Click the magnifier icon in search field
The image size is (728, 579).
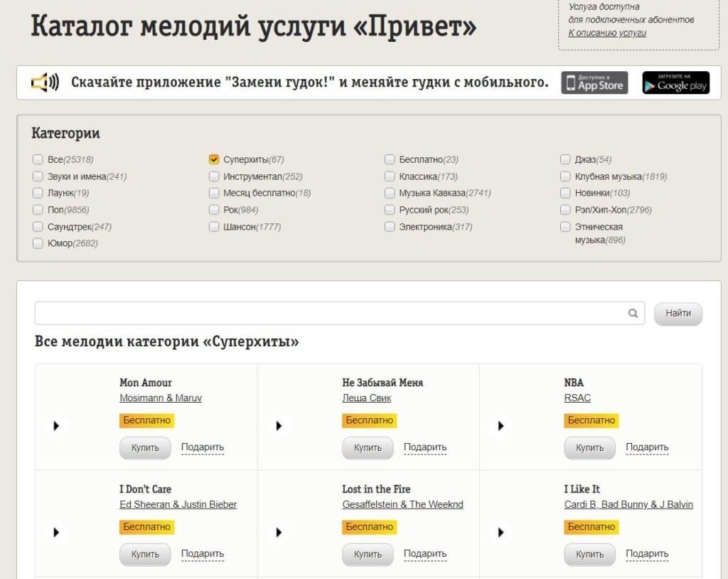[633, 313]
